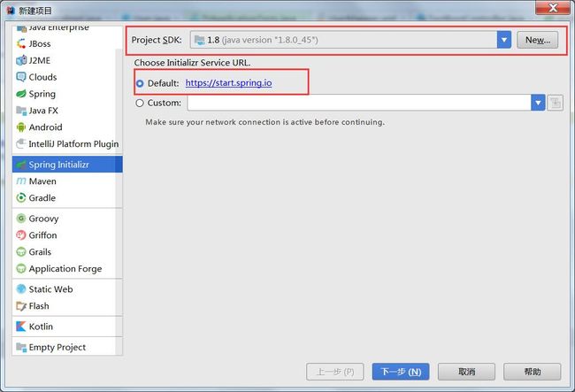Select the Default service URL radio button
The width and height of the screenshot is (575, 392).
tap(140, 83)
